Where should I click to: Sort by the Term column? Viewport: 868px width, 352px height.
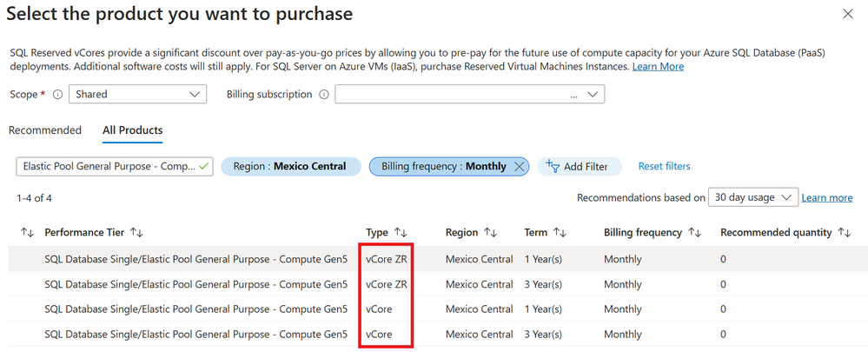pyautogui.click(x=560, y=233)
